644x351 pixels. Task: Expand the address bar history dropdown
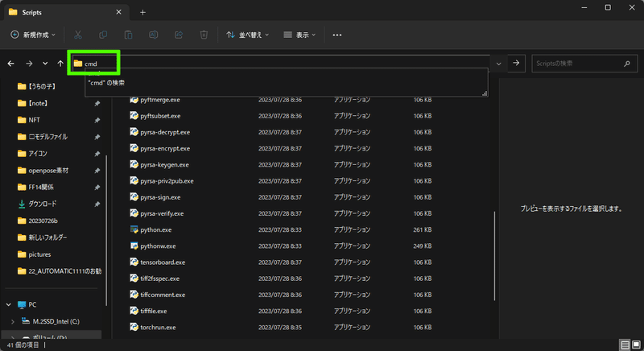(x=498, y=64)
